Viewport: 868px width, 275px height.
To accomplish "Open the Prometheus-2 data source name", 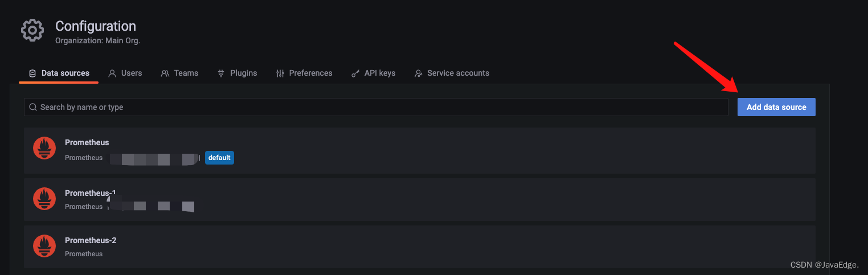I will tap(91, 240).
